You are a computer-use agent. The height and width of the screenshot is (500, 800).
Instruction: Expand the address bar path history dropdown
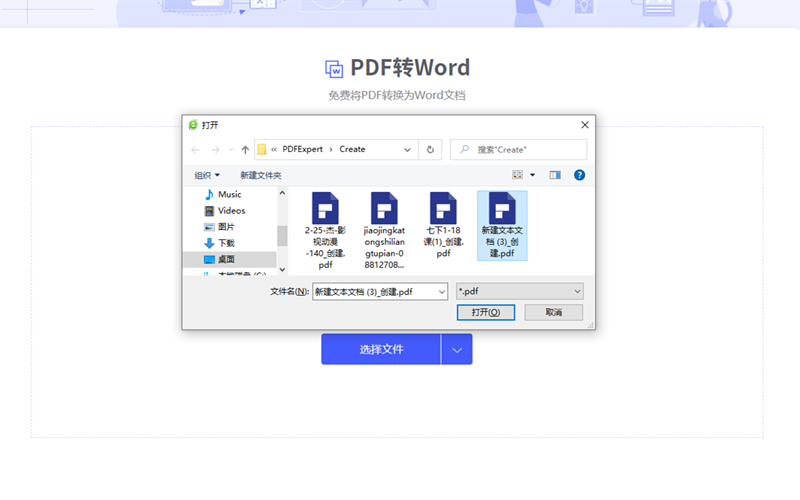(407, 149)
